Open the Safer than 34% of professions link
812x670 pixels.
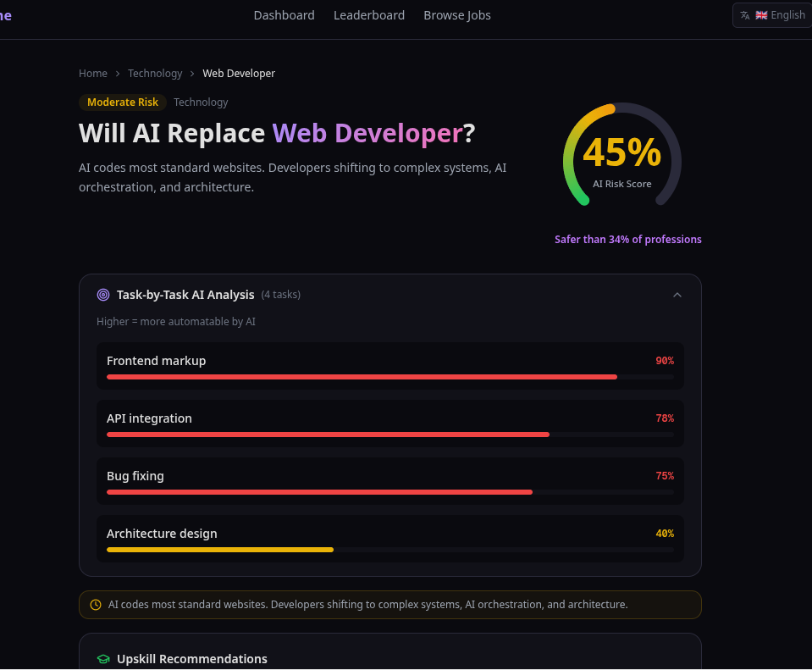[x=628, y=239]
